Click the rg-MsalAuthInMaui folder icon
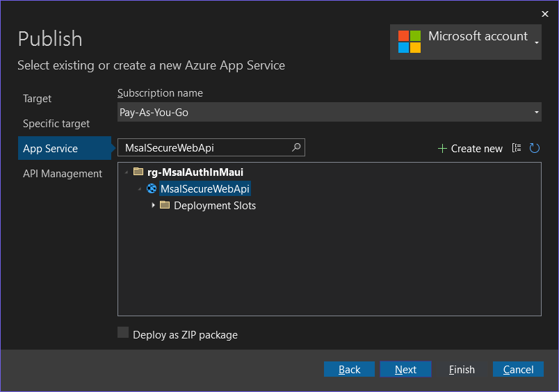 [138, 172]
